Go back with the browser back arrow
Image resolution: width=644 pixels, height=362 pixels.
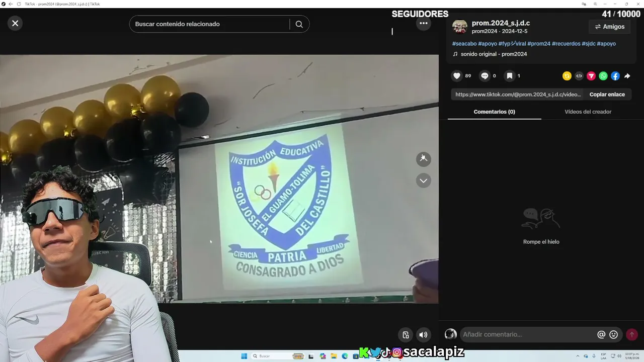point(11,4)
